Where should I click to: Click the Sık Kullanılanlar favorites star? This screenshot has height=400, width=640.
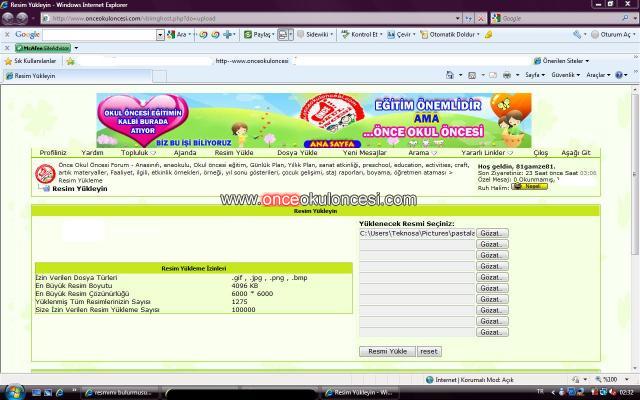8,61
